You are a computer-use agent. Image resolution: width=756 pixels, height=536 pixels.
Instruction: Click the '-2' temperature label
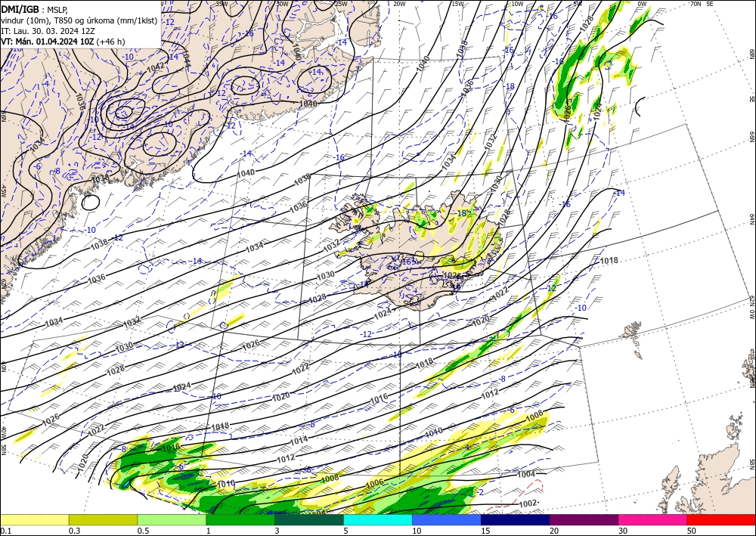coord(480,492)
